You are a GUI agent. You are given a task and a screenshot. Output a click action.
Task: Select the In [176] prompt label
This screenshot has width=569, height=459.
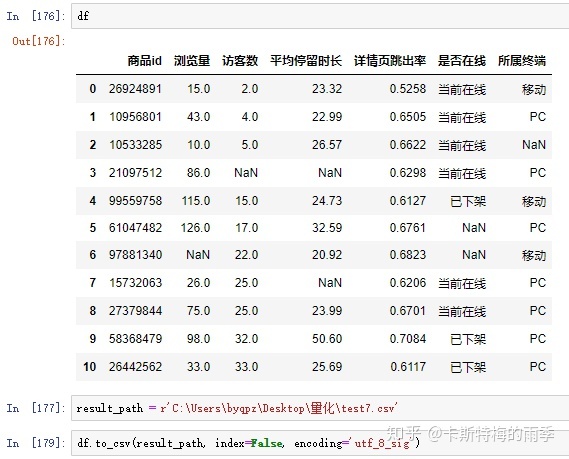pyautogui.click(x=36, y=16)
